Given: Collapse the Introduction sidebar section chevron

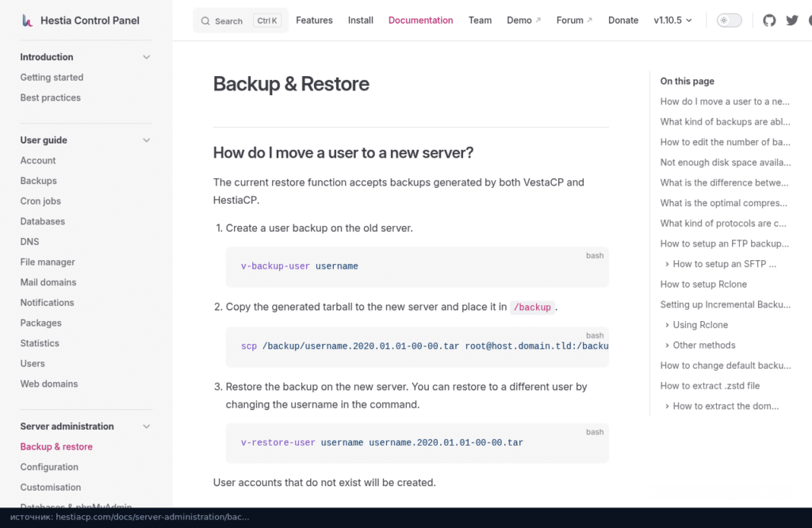Looking at the screenshot, I should [x=147, y=57].
